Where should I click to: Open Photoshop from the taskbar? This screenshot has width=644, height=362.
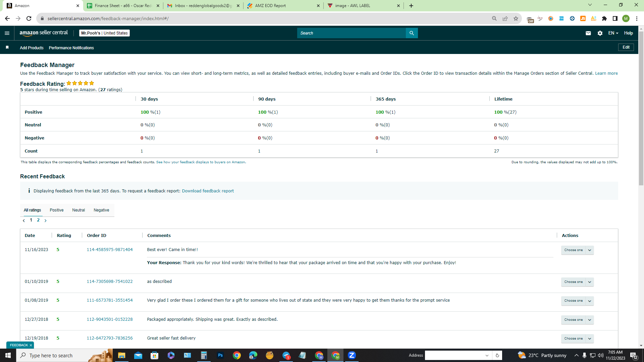220,355
